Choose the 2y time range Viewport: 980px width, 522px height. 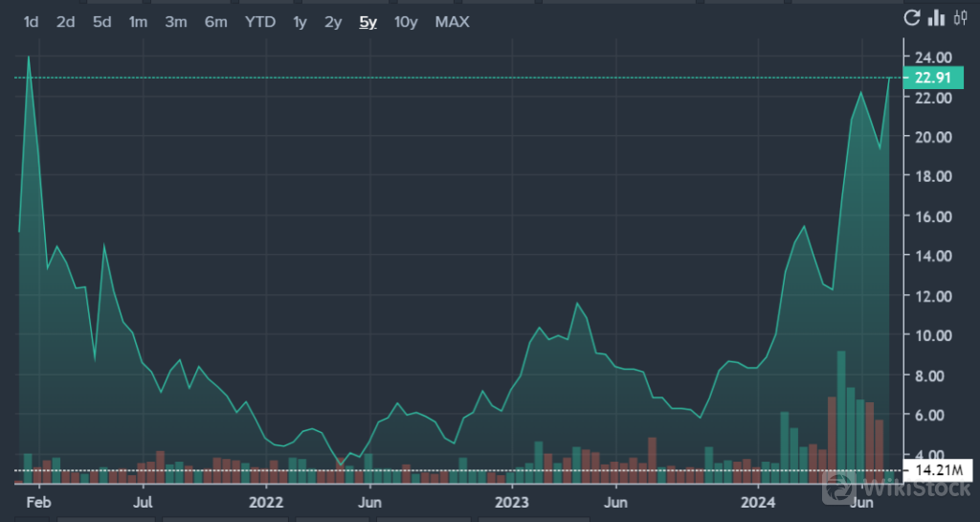[x=333, y=21]
